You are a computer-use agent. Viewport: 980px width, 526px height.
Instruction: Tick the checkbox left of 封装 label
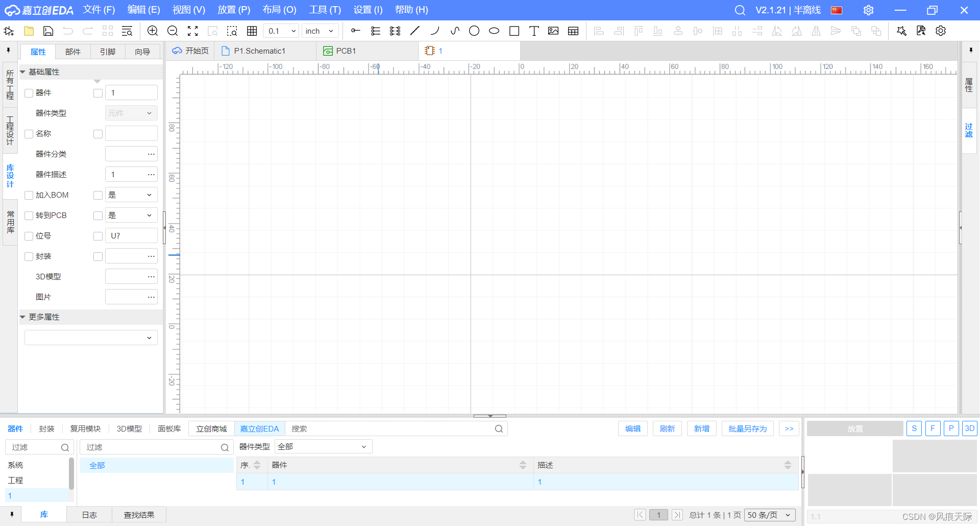(x=29, y=256)
